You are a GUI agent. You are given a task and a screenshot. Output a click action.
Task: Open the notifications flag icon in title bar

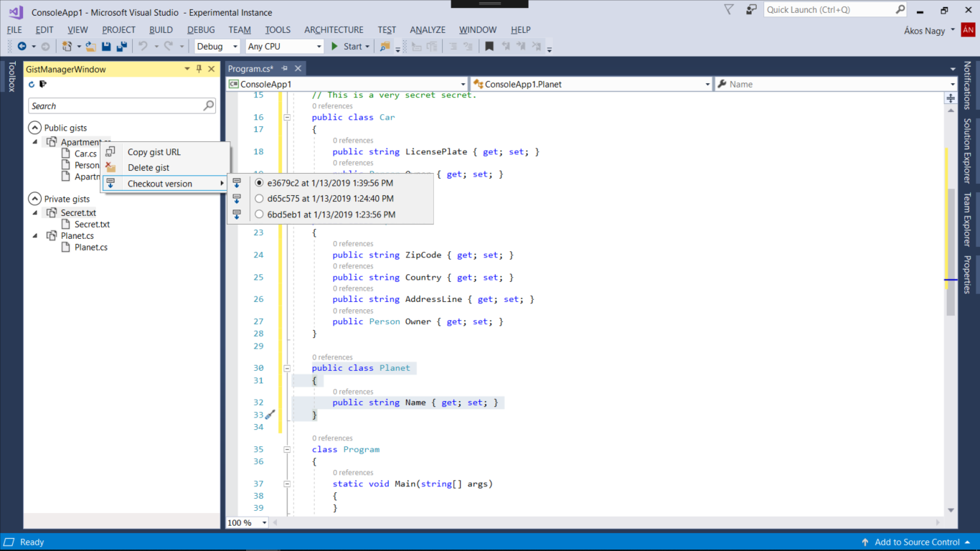(x=729, y=10)
